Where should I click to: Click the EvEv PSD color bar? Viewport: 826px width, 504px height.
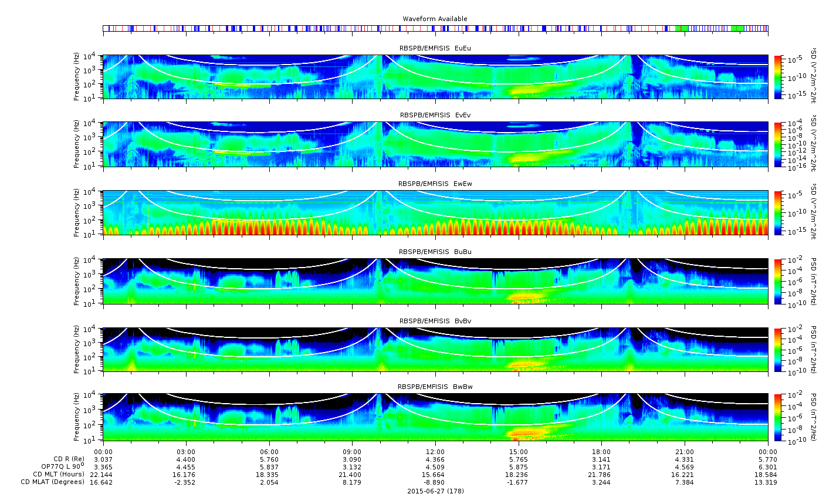pyautogui.click(x=778, y=144)
